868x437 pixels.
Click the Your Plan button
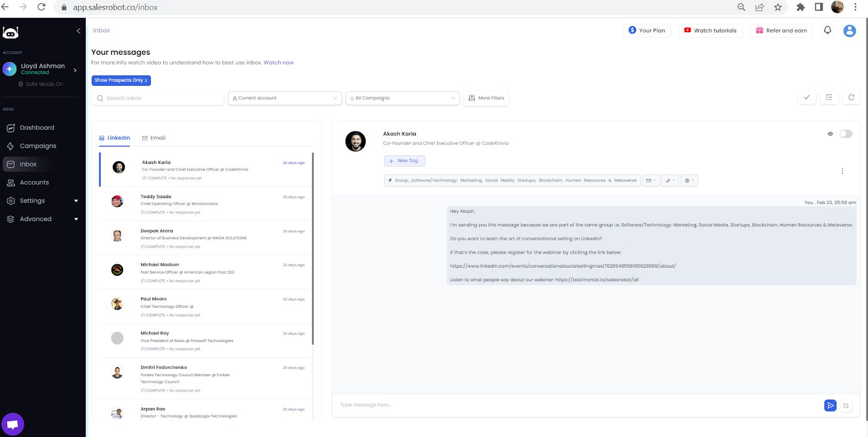647,30
